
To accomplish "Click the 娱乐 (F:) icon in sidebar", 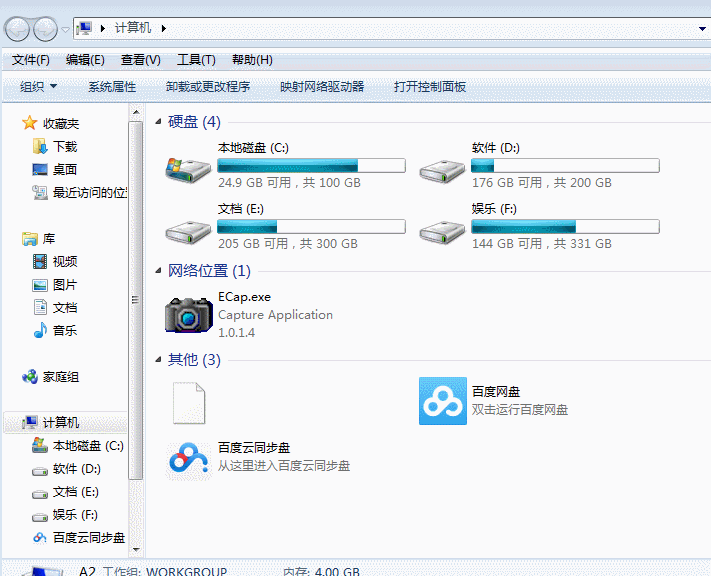I will pos(39,517).
